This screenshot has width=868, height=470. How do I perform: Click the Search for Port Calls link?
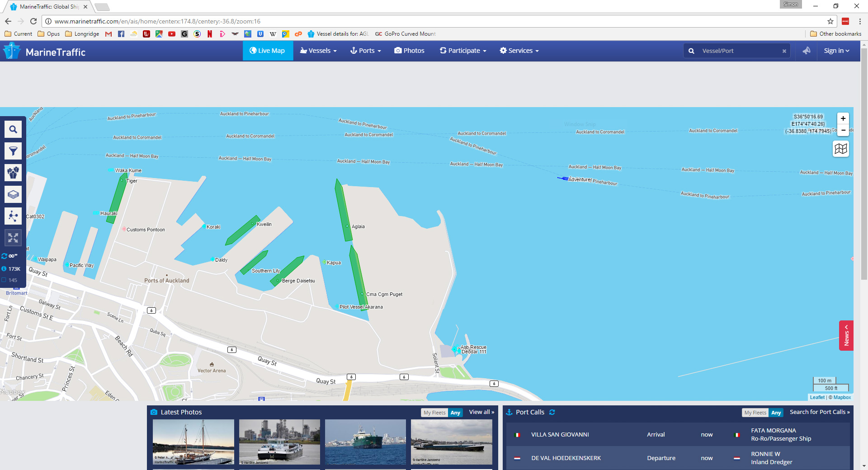[819, 412]
